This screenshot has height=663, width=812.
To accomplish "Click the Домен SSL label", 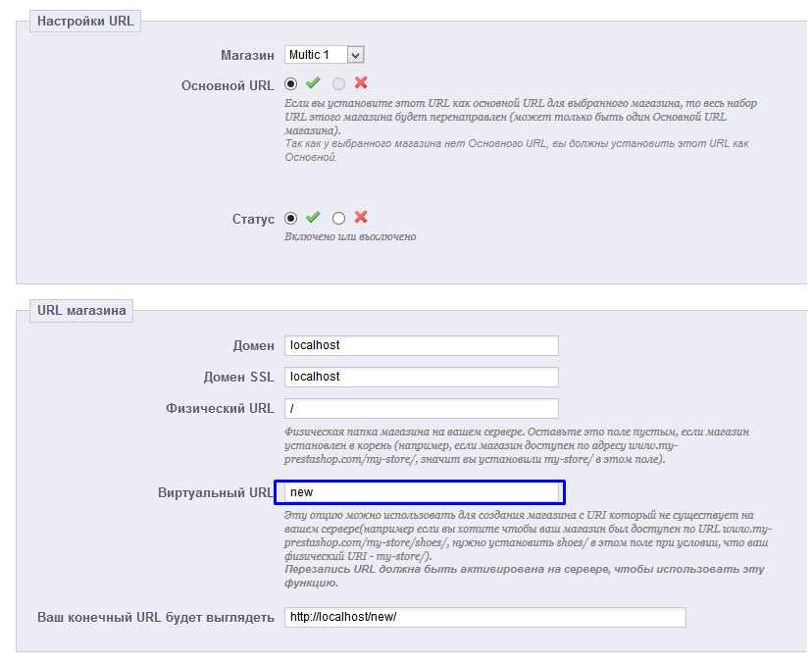I will point(238,377).
